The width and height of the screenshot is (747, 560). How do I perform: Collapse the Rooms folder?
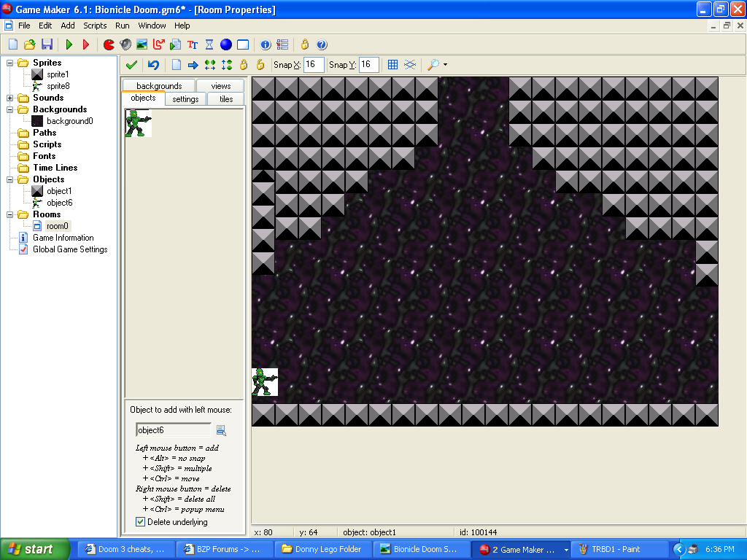9,215
